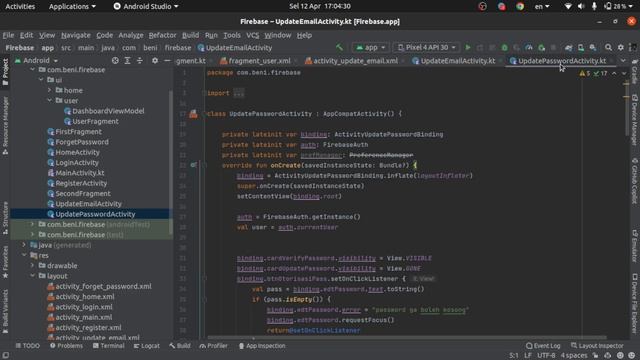Expand the java (generated) folder
Screen dimensions: 640x360
coord(24,245)
